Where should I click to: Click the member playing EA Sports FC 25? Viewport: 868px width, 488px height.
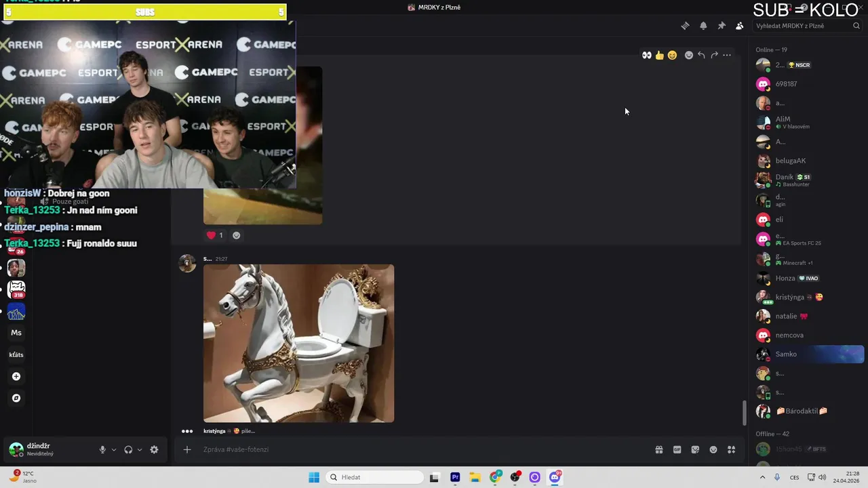pyautogui.click(x=810, y=239)
